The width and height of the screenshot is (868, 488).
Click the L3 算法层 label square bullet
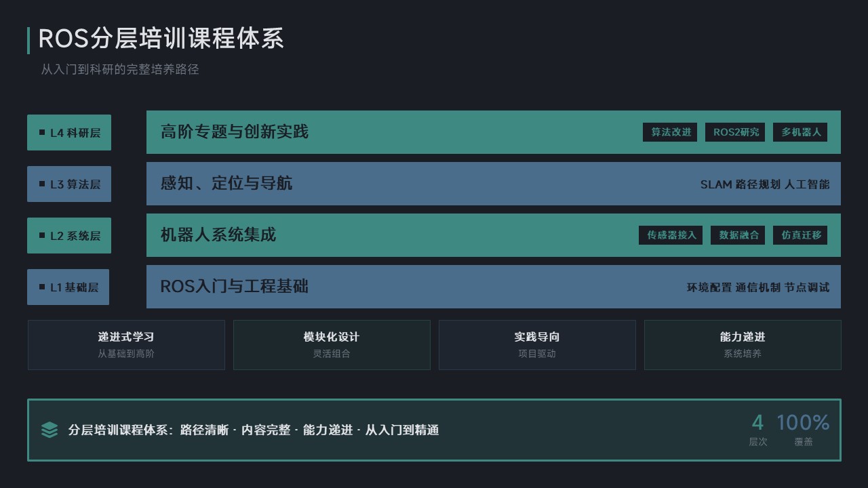pos(42,184)
